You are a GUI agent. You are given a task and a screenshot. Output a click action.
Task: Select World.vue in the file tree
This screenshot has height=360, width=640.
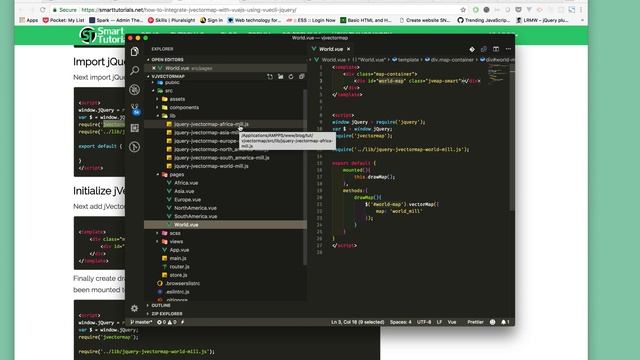coord(225,224)
